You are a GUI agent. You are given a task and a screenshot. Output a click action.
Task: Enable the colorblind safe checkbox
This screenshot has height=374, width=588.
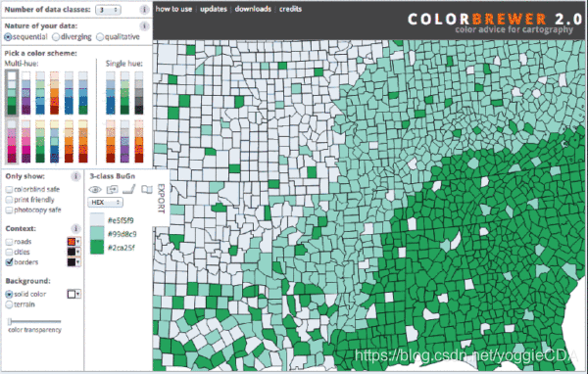pyautogui.click(x=9, y=190)
